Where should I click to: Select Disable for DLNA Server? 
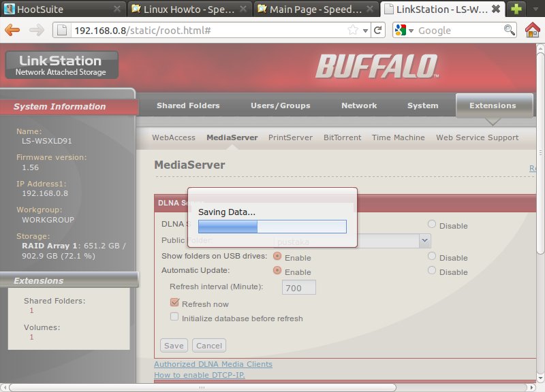[x=432, y=225]
